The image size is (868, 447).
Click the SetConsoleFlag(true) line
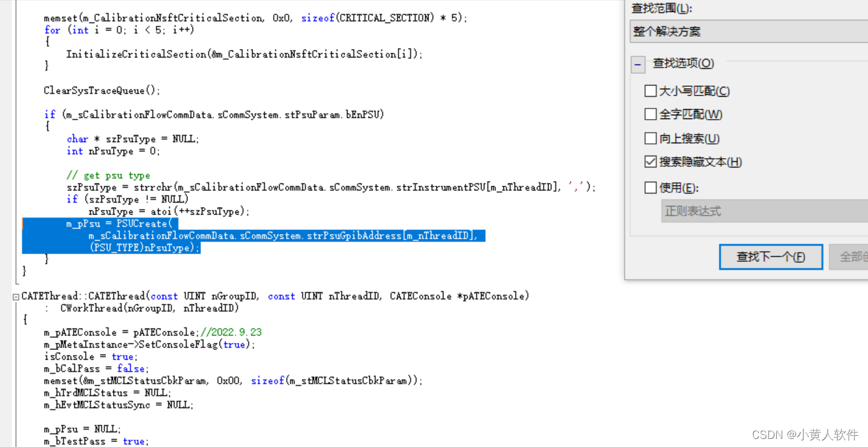149,345
